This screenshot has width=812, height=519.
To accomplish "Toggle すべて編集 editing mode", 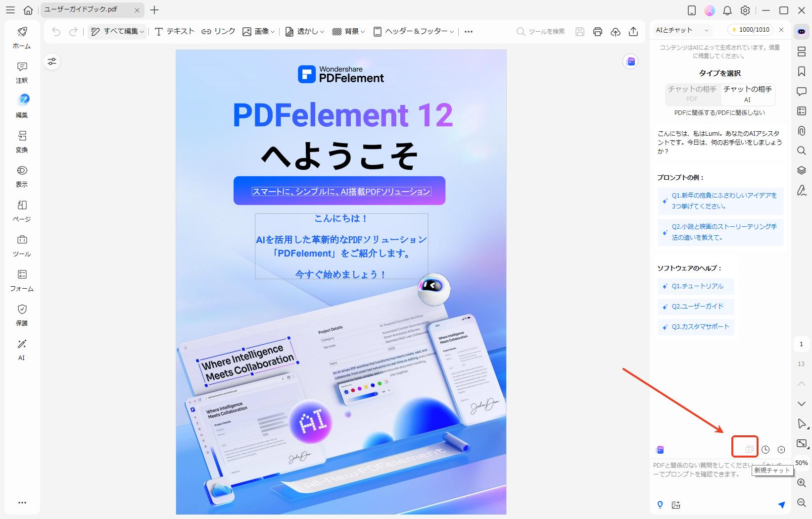I will pos(117,31).
